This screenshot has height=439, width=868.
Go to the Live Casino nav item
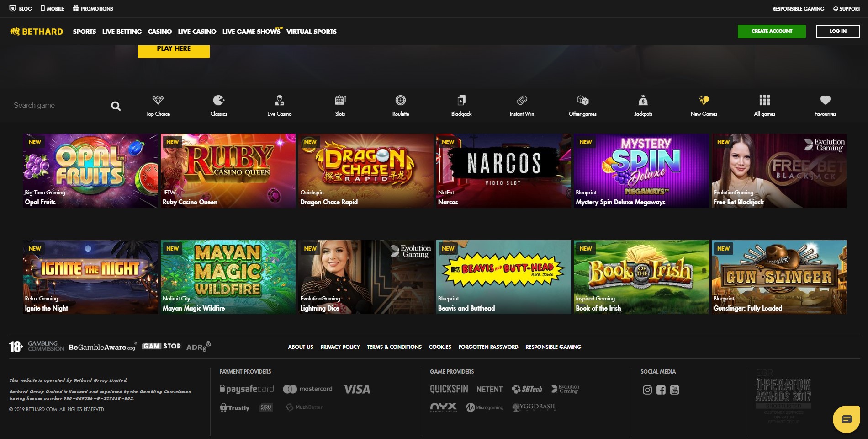coord(197,32)
